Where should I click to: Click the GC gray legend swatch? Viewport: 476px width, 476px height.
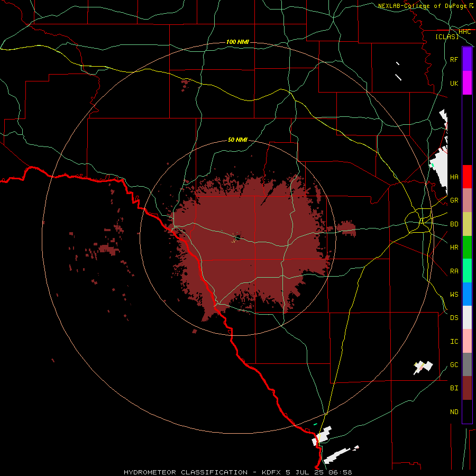click(467, 364)
